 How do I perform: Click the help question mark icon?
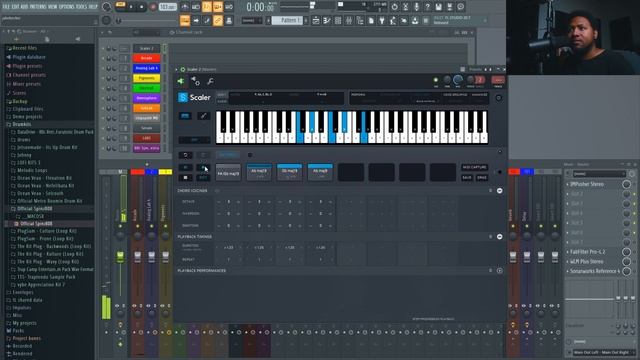coord(427,7)
